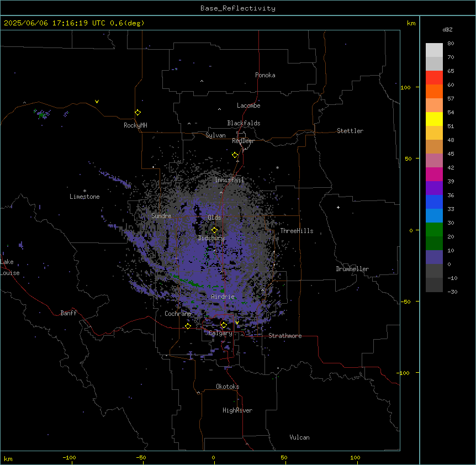Select the green 30–20 dBZ legend swatch
476x465 pixels.
pos(434,230)
